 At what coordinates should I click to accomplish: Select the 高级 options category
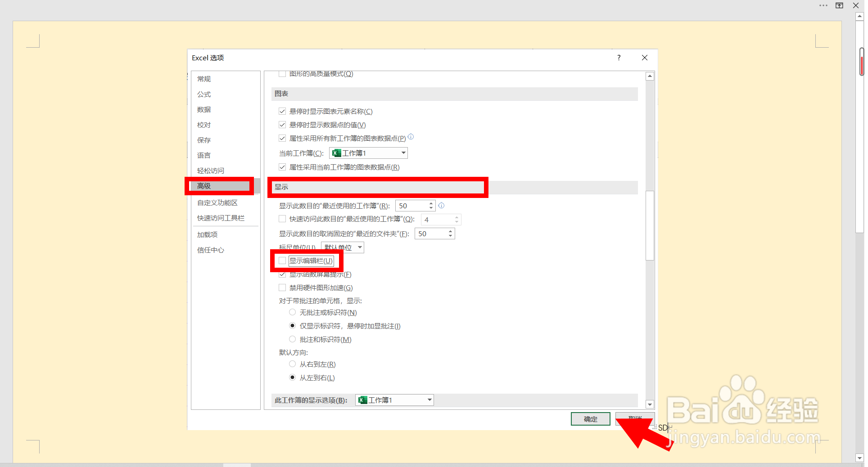[x=226, y=186]
